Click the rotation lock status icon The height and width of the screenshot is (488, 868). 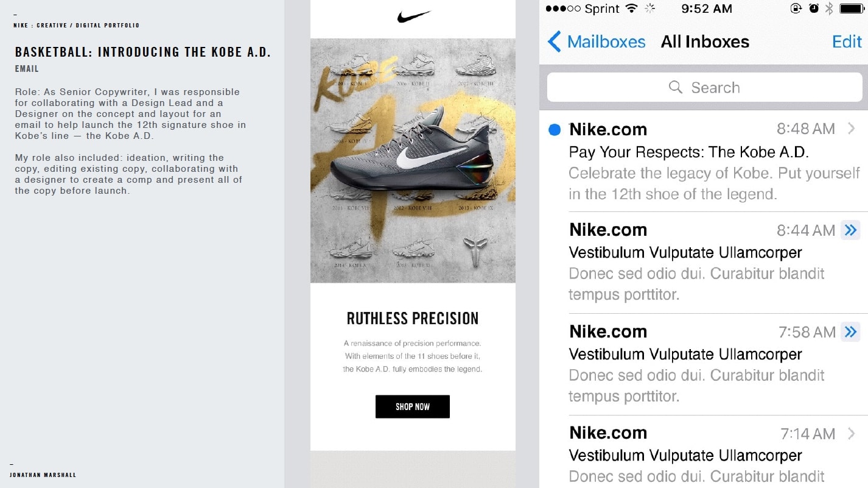(796, 9)
